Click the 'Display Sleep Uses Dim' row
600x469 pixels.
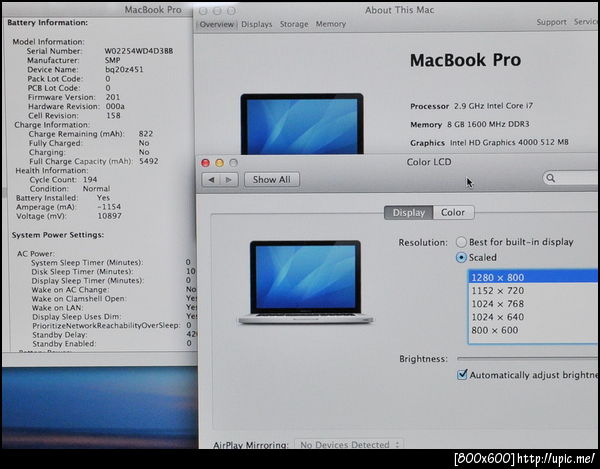(114, 317)
